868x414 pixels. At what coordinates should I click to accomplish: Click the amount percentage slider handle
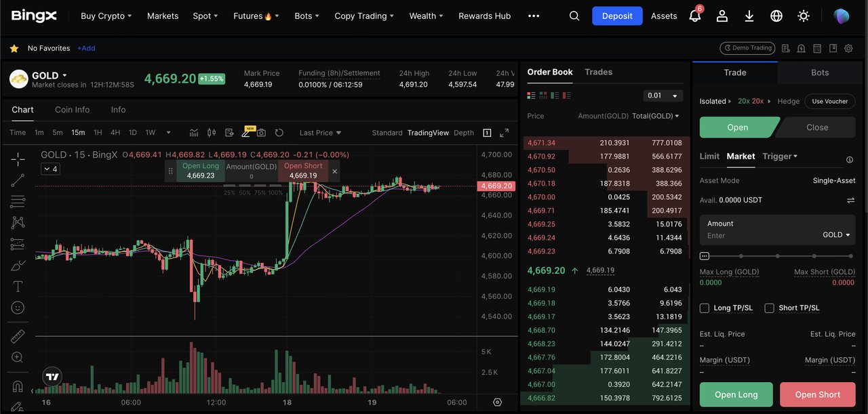point(705,256)
